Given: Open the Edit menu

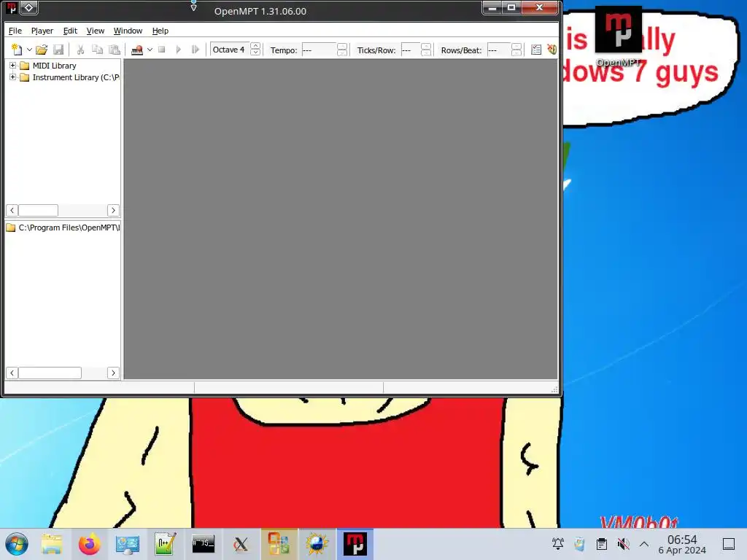Looking at the screenshot, I should [x=70, y=31].
